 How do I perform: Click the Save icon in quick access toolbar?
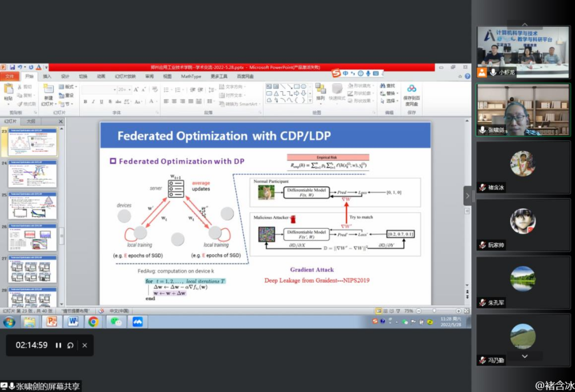tap(12, 67)
